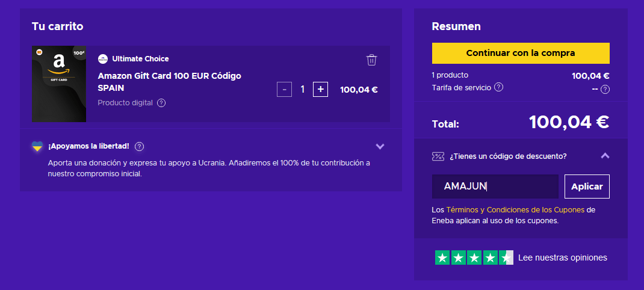Click the large Total amount 100,04 €
The width and height of the screenshot is (644, 290).
[x=569, y=122]
